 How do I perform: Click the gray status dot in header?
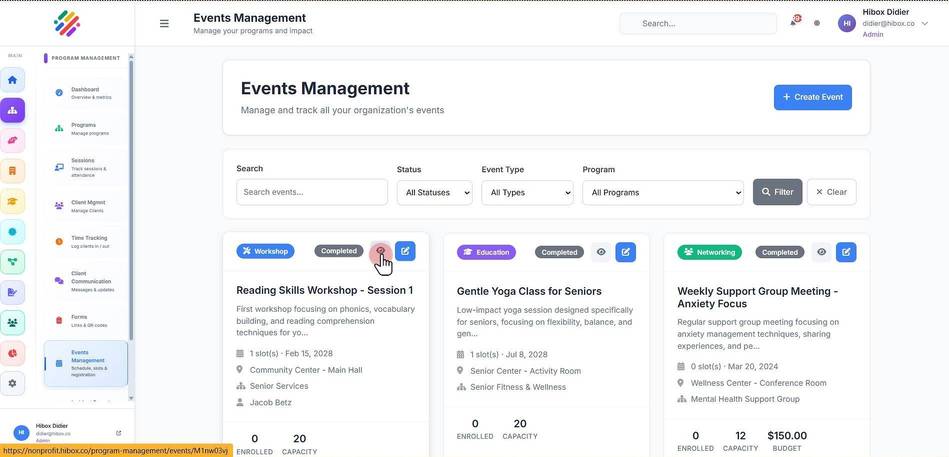click(816, 23)
